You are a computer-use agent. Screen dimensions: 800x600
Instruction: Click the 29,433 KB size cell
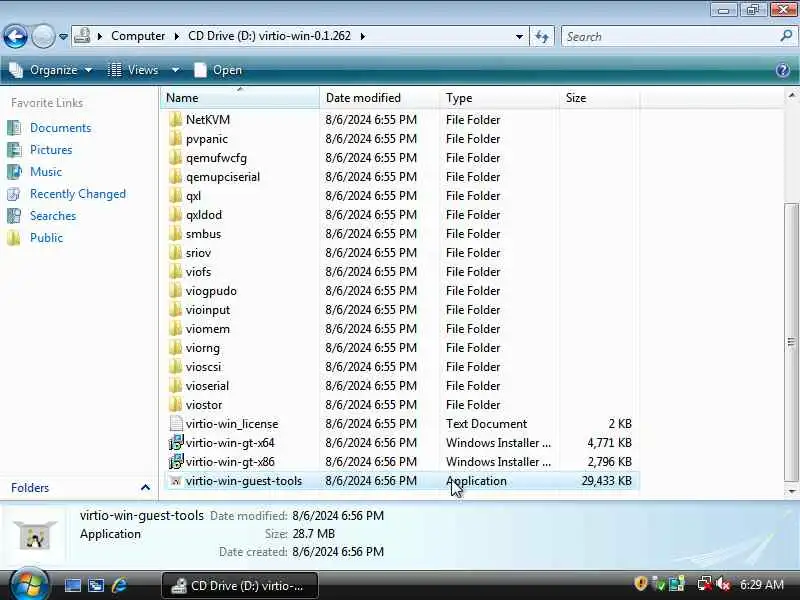click(607, 481)
